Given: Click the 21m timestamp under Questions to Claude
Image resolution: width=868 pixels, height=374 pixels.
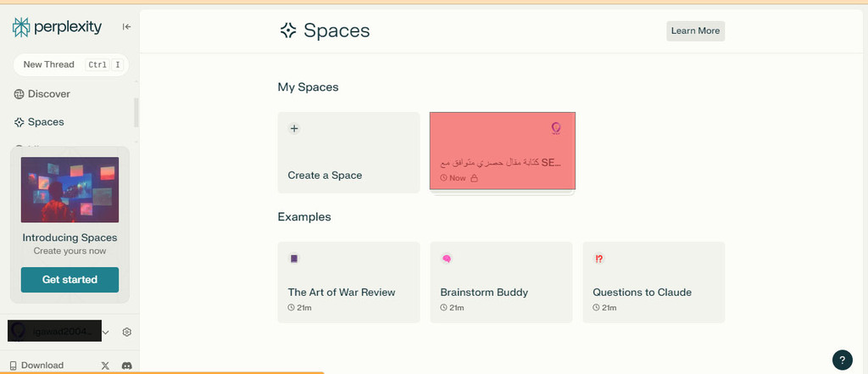Looking at the screenshot, I should point(609,308).
